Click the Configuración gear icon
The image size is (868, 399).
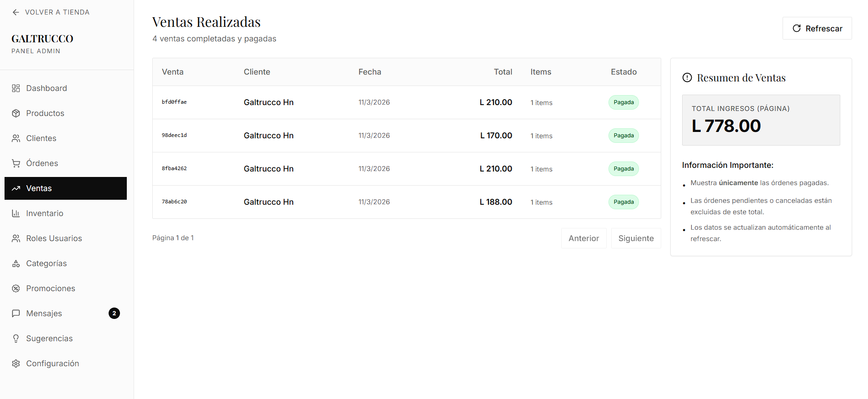click(16, 364)
